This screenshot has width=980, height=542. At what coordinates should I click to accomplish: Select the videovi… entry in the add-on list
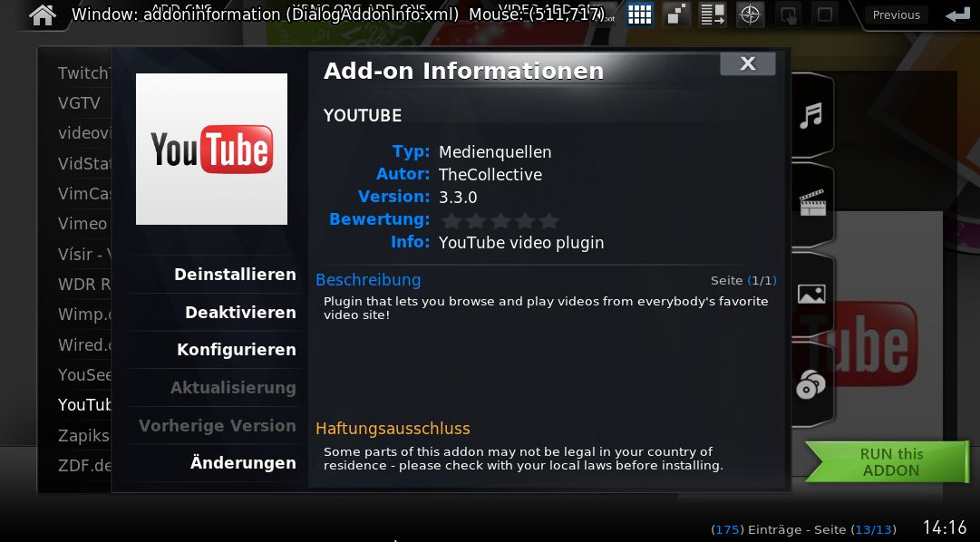tap(83, 132)
